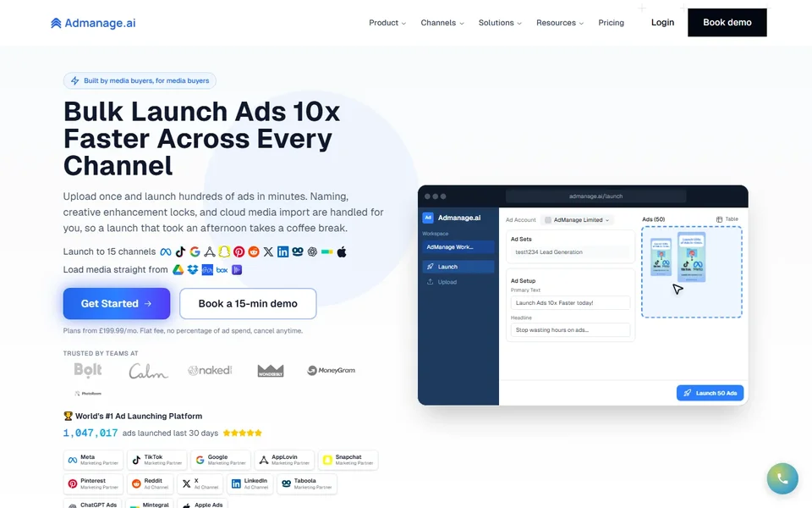Viewport: 812px width, 508px height.
Task: Click the X Ad Channel badge
Action: pos(200,483)
